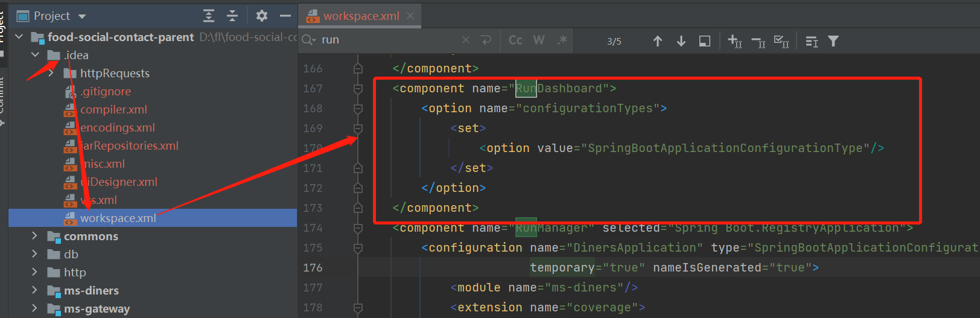Expand the ms-diners module

(x=35, y=290)
